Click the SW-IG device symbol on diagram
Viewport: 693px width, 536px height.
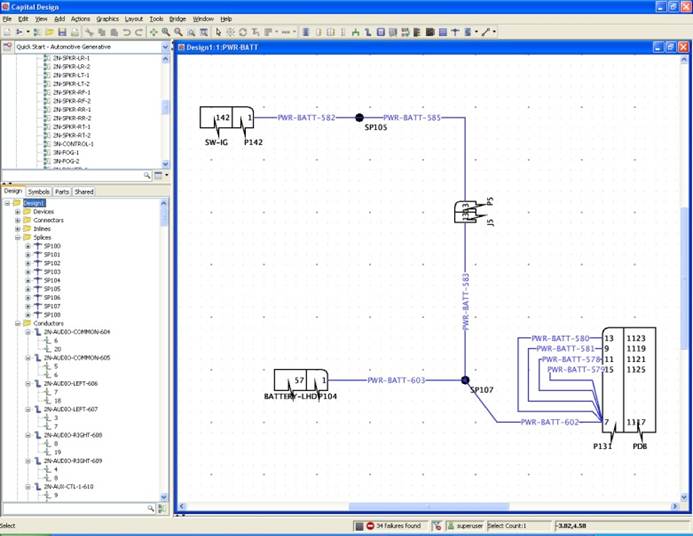(216, 118)
